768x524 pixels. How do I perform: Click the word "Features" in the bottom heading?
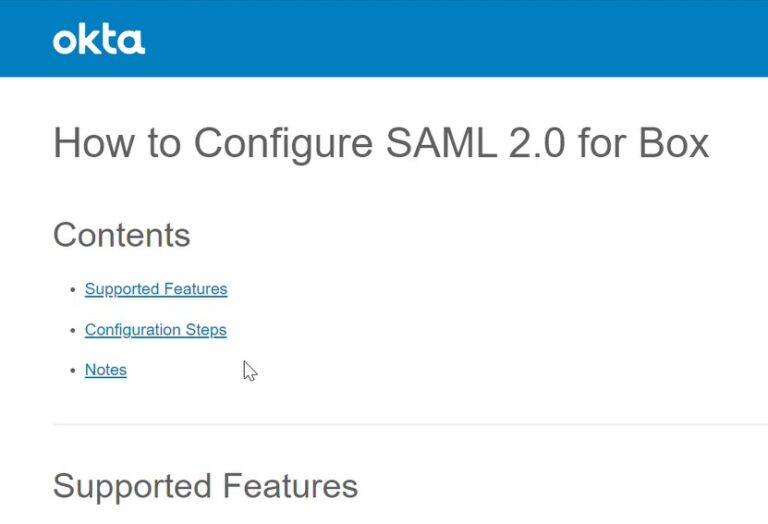[290, 487]
